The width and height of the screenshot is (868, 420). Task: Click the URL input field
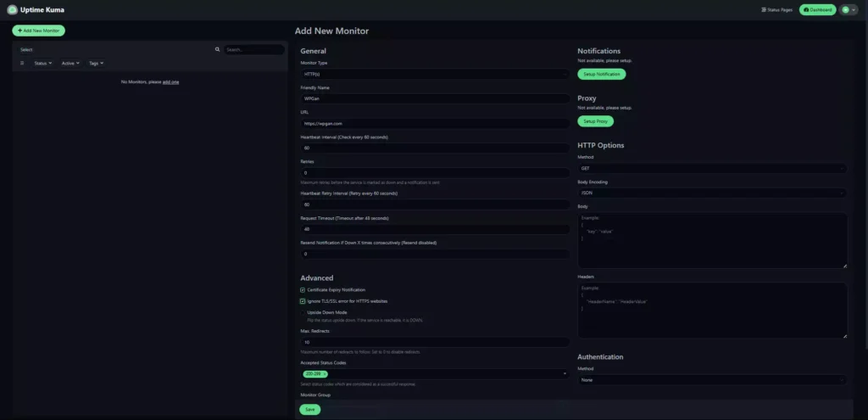pyautogui.click(x=435, y=124)
